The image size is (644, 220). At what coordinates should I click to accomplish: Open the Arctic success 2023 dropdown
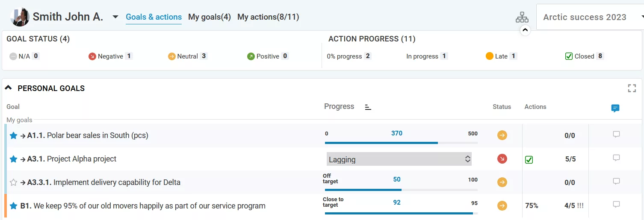(x=590, y=18)
